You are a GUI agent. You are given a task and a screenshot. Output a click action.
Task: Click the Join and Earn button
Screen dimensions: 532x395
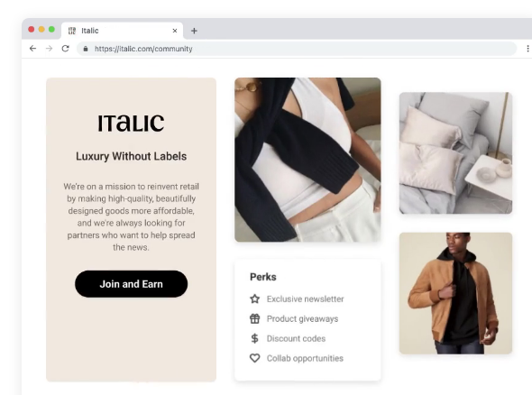point(132,284)
